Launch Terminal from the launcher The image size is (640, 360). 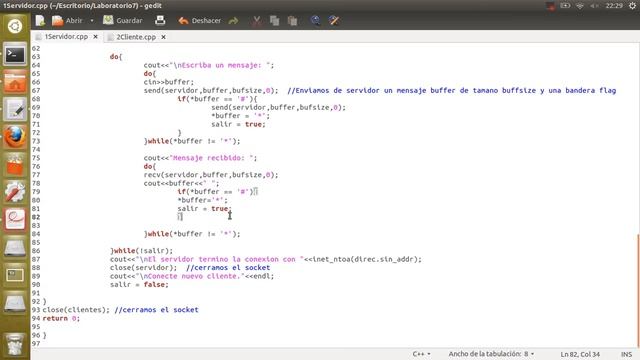pos(15,54)
